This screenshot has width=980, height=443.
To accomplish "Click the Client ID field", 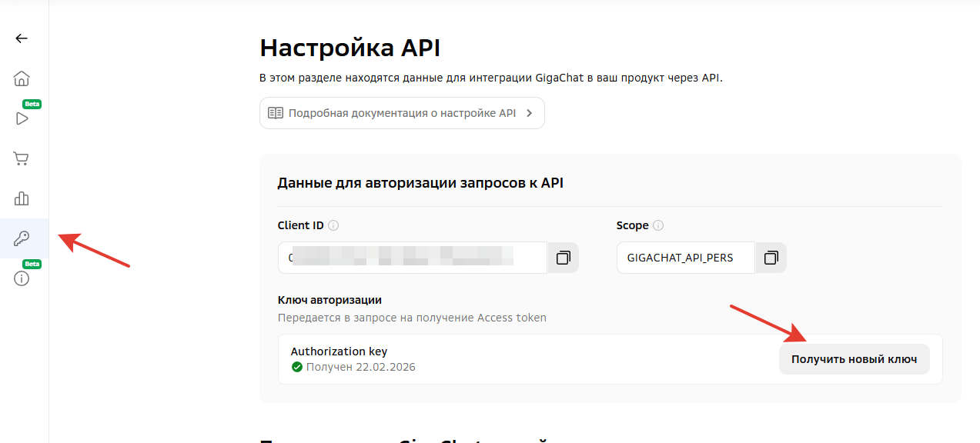I will point(413,258).
